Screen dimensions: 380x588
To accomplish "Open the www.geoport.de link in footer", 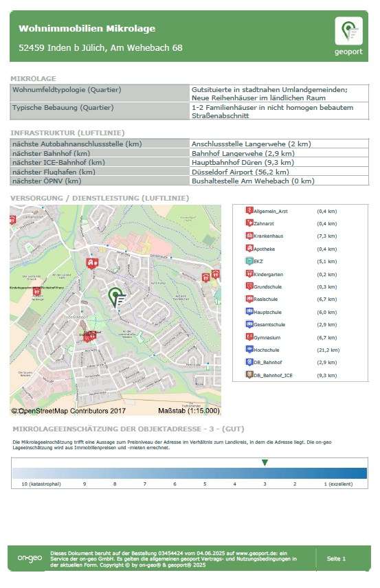I will coord(257,553).
